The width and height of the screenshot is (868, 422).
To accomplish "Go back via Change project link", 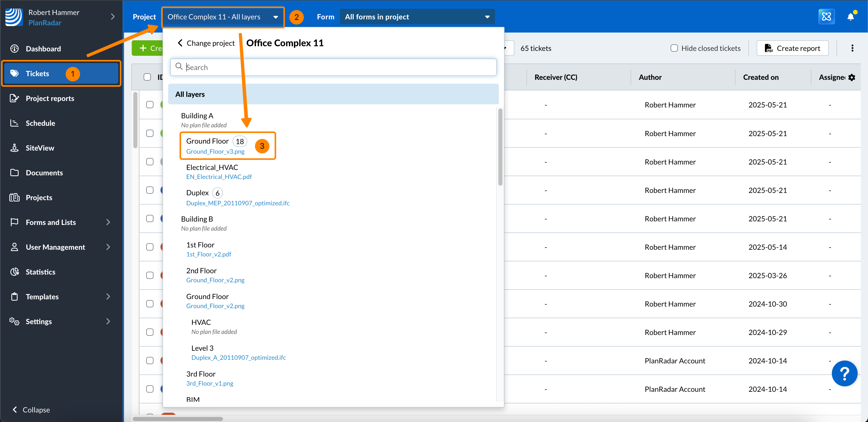I will [x=206, y=43].
